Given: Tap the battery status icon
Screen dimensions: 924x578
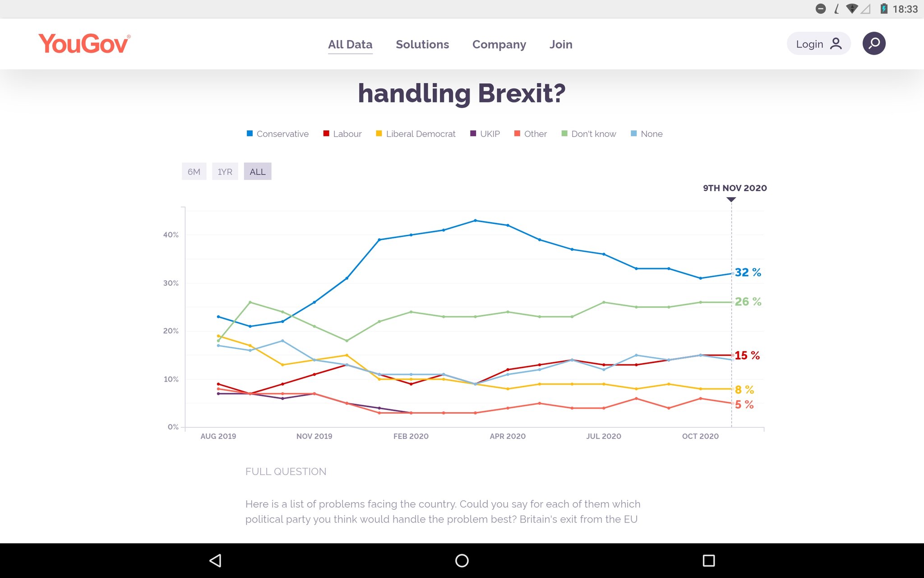Looking at the screenshot, I should pyautogui.click(x=884, y=9).
